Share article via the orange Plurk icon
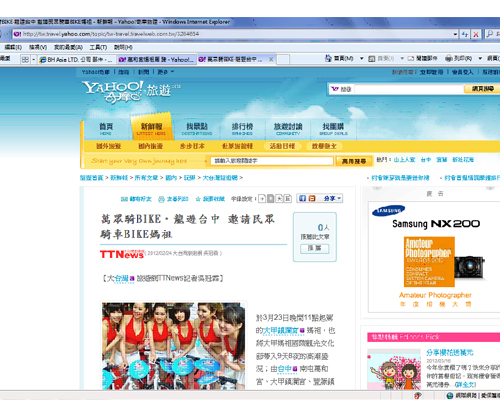 click(312, 198)
